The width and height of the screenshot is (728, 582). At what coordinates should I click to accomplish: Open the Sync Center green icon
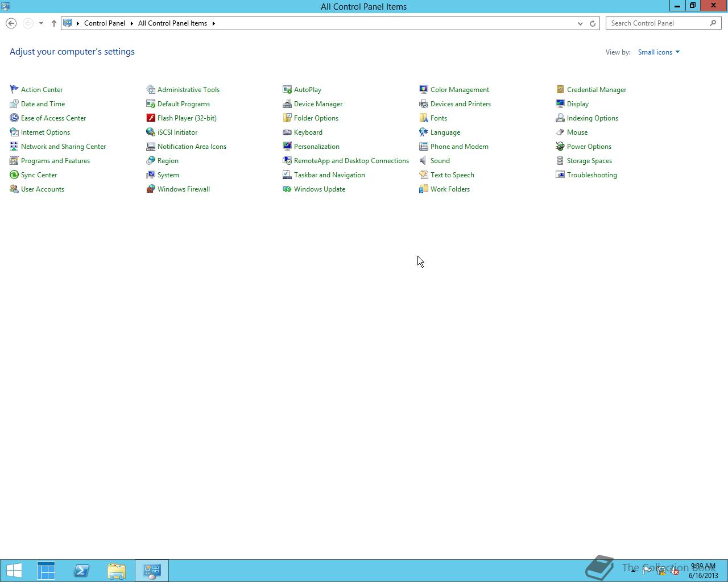14,174
